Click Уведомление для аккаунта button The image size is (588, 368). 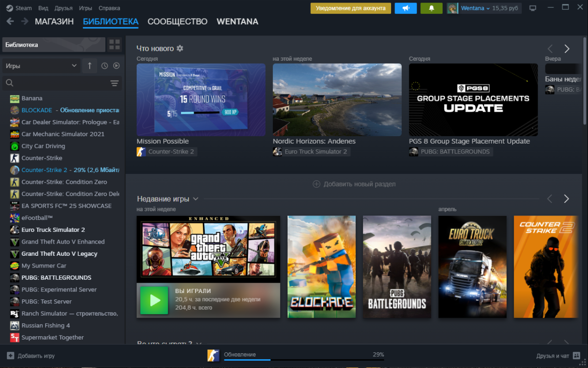[x=351, y=8]
